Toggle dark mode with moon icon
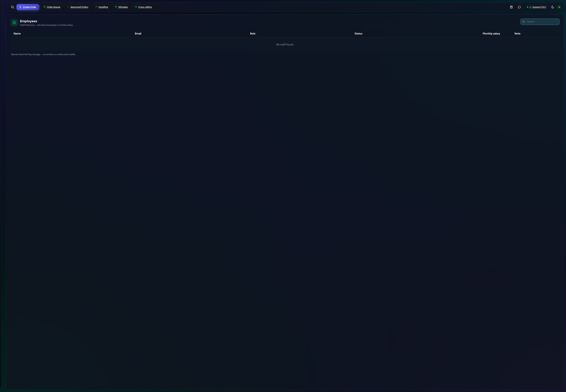566x392 pixels. click(553, 7)
